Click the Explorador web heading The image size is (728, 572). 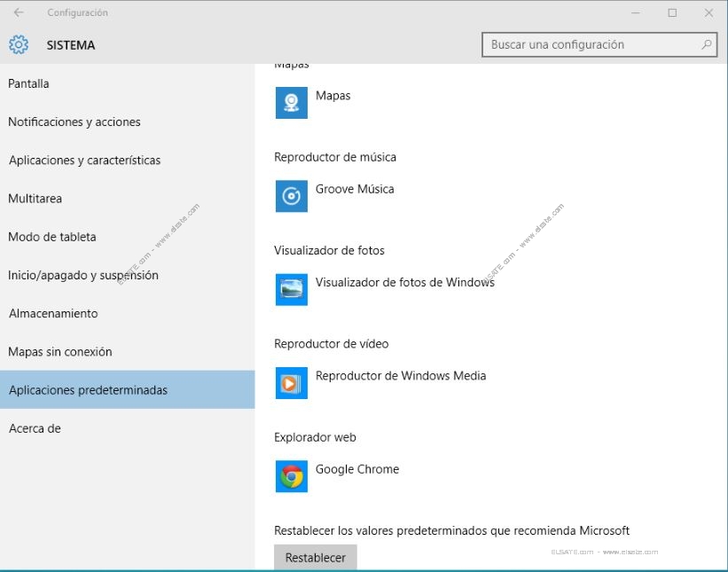click(x=315, y=437)
